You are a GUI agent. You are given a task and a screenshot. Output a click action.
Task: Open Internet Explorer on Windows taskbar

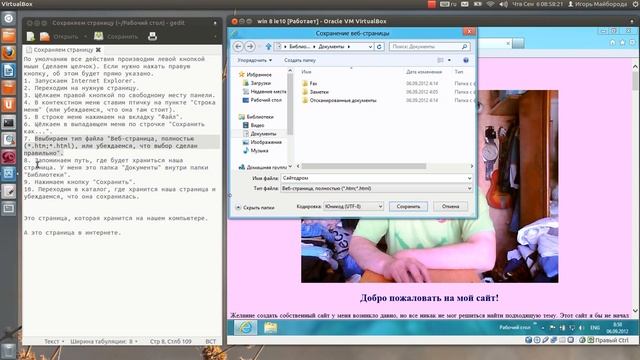(245, 327)
